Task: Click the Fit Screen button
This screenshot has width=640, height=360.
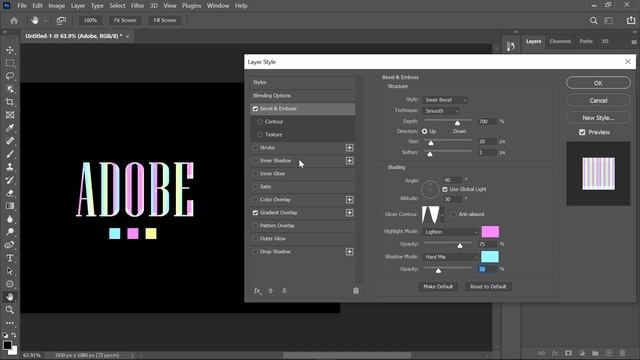Action: (x=125, y=20)
